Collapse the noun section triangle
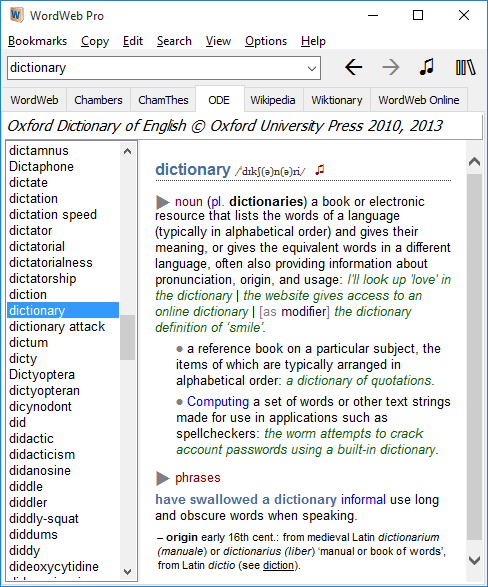Image resolution: width=488 pixels, height=587 pixels. click(162, 202)
